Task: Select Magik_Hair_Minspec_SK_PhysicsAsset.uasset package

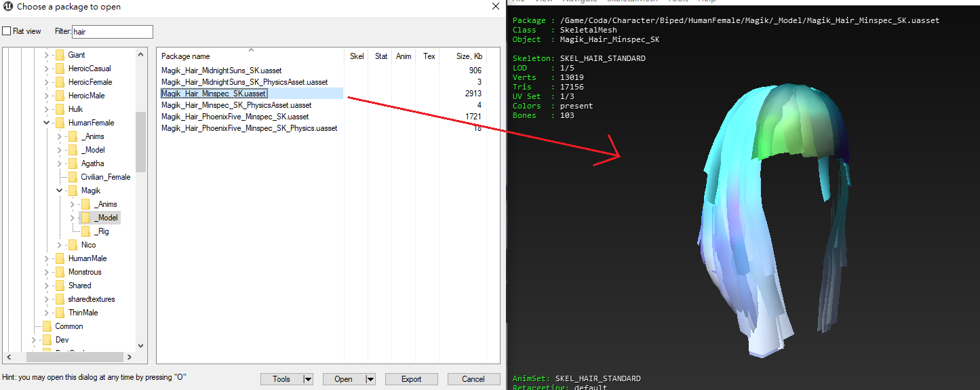Action: (236, 105)
